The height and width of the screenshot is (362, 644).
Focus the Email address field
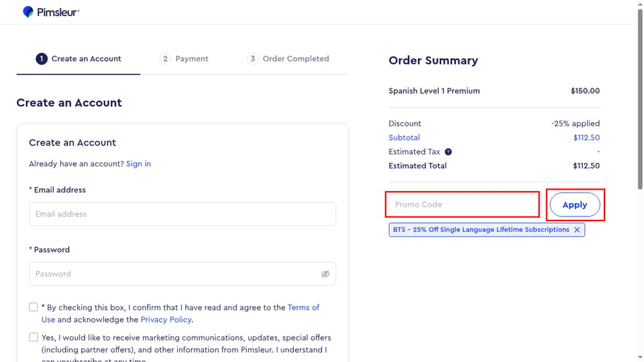pos(182,214)
